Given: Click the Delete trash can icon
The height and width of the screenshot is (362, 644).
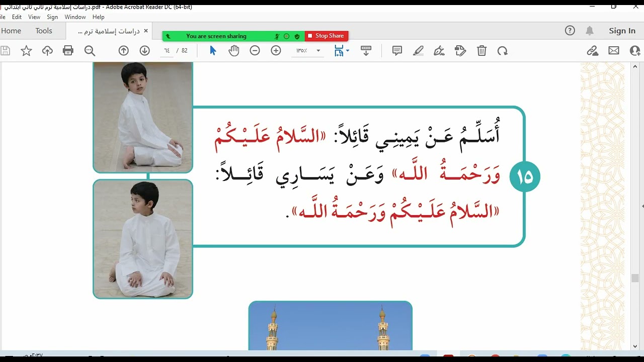Looking at the screenshot, I should [482, 51].
